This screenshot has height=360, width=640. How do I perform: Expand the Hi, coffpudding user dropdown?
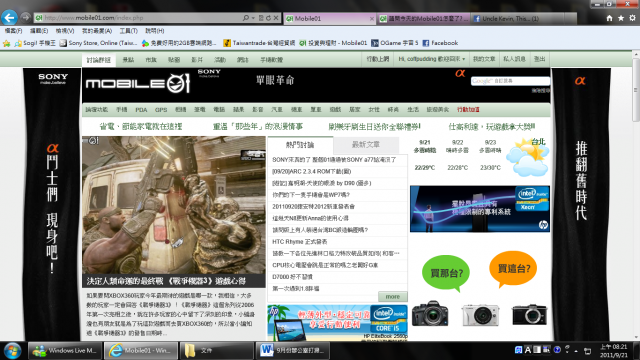[x=431, y=59]
